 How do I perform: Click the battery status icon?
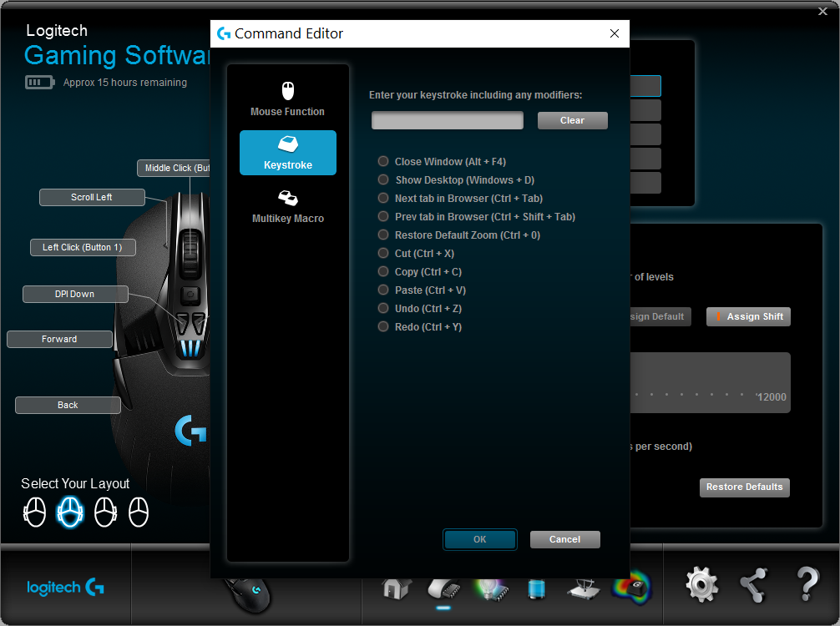click(39, 82)
